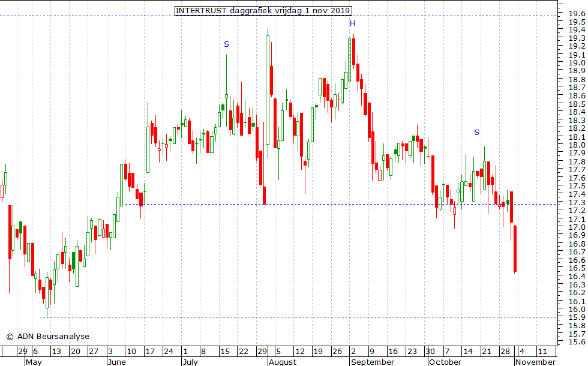Select date label 26 in August
This screenshot has height=366, width=588.
[337, 352]
